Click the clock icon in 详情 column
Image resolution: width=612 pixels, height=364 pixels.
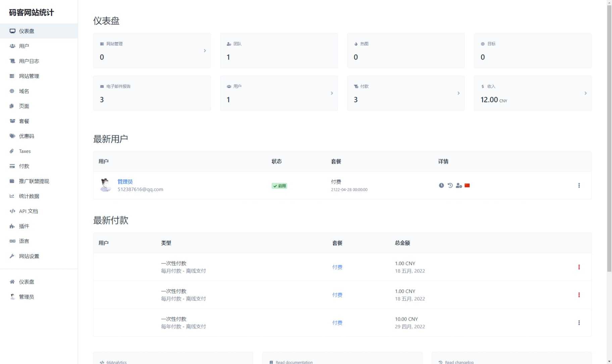(442, 185)
